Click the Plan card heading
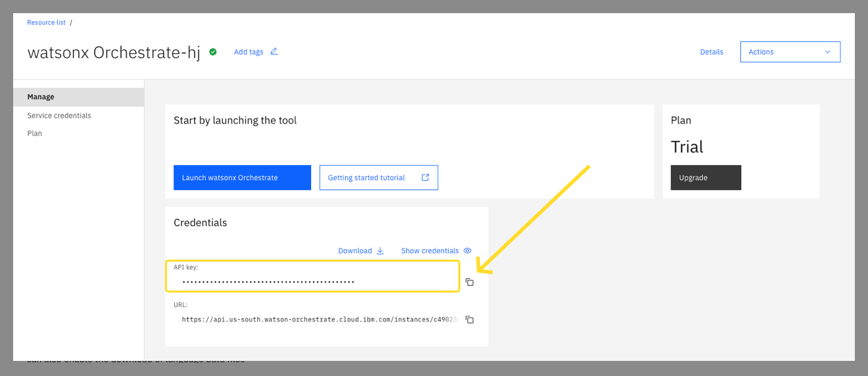The height and width of the screenshot is (376, 868). tap(681, 120)
